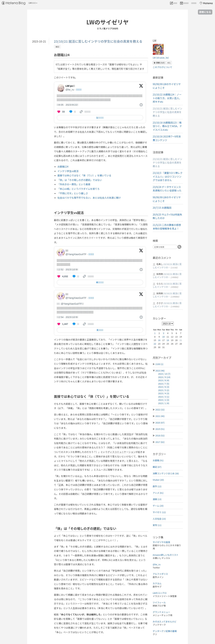215x644 pixels.
Task: Open the 消費コンテンツまとめ (38) category
Action: pyautogui.click(x=166, y=473)
